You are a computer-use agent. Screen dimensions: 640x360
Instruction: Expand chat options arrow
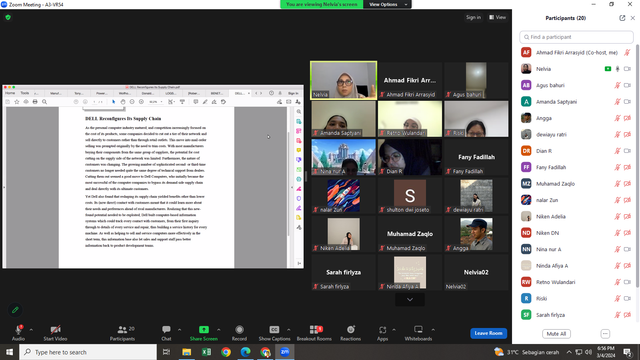pyautogui.click(x=179, y=329)
